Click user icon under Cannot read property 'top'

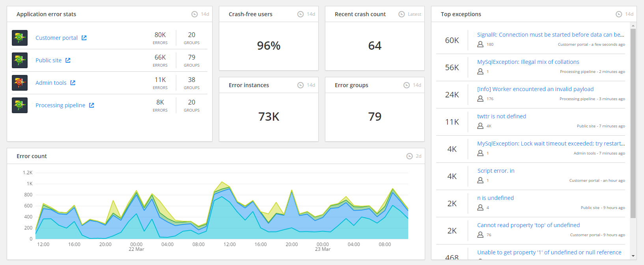480,235
